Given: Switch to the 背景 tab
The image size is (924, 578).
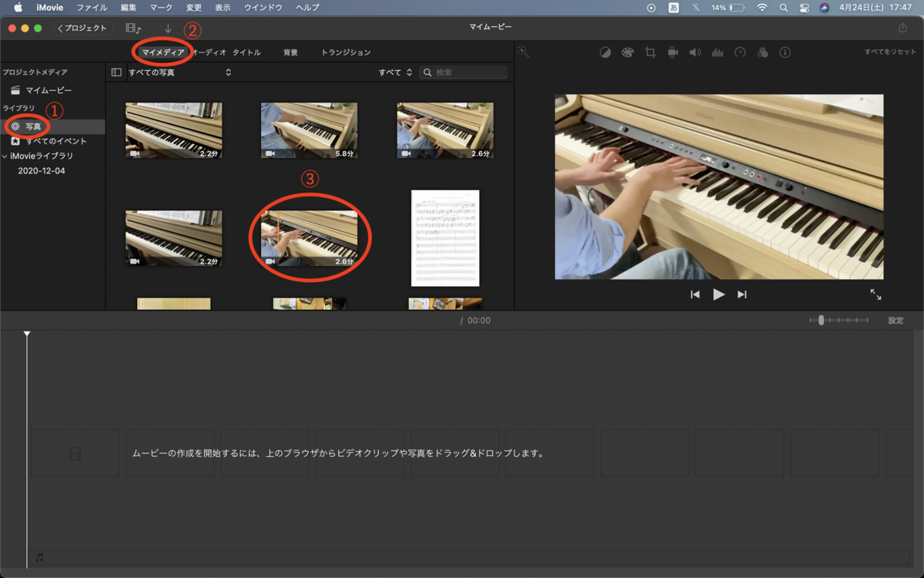Looking at the screenshot, I should pyautogui.click(x=290, y=52).
